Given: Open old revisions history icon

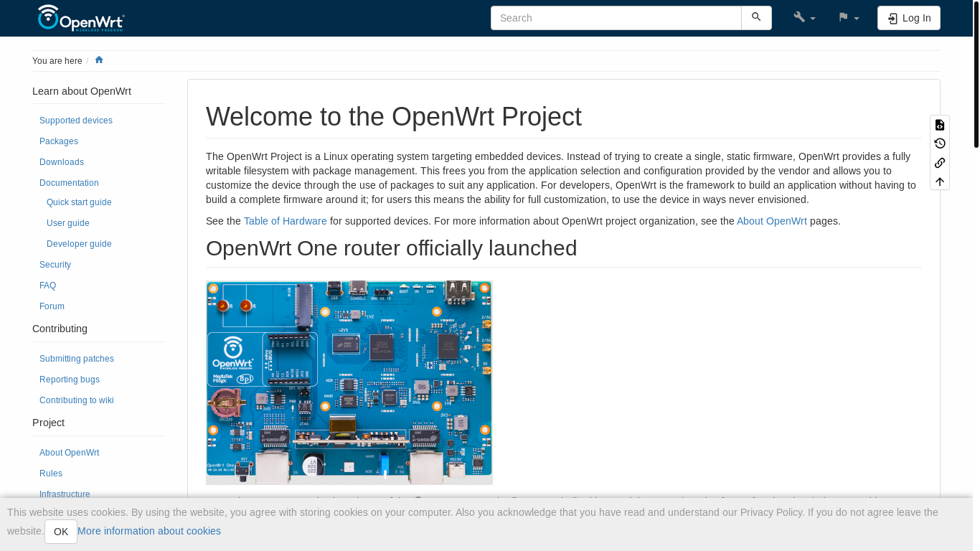Looking at the screenshot, I should 940,143.
